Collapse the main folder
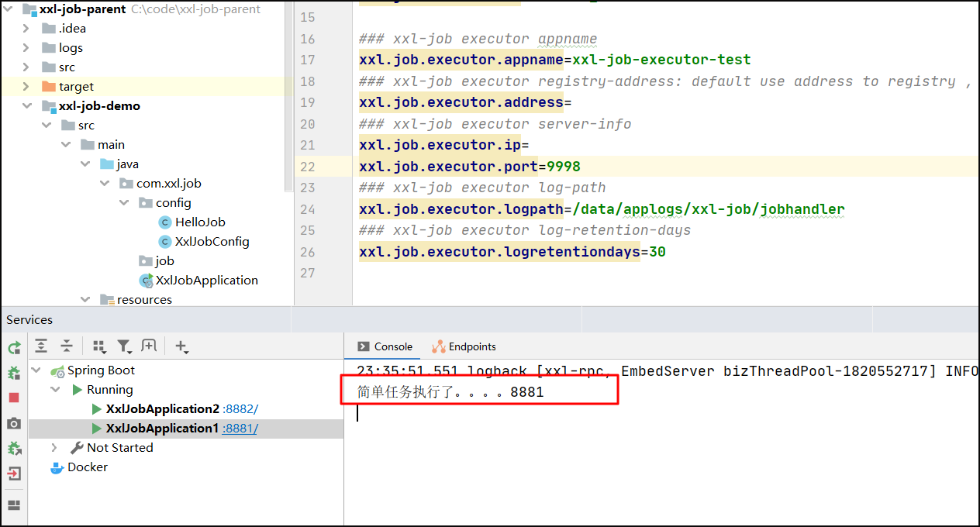980x527 pixels. (x=66, y=145)
